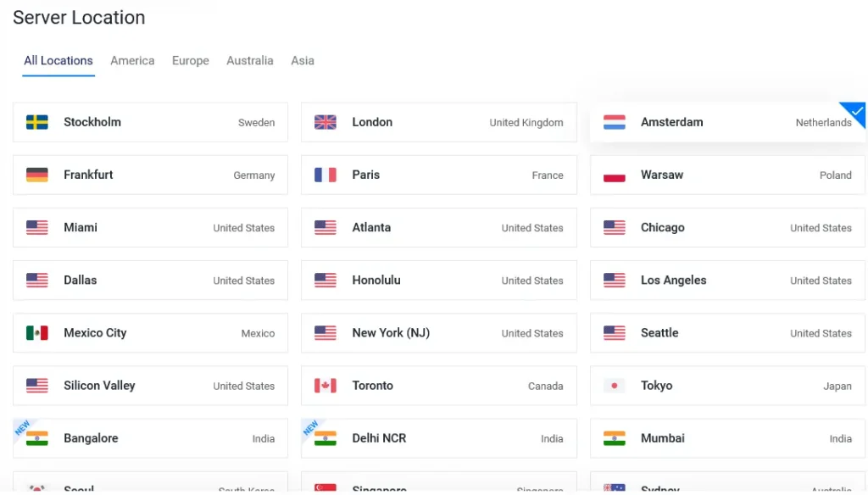
Task: Select the Delhi NCR location card
Action: (x=438, y=438)
